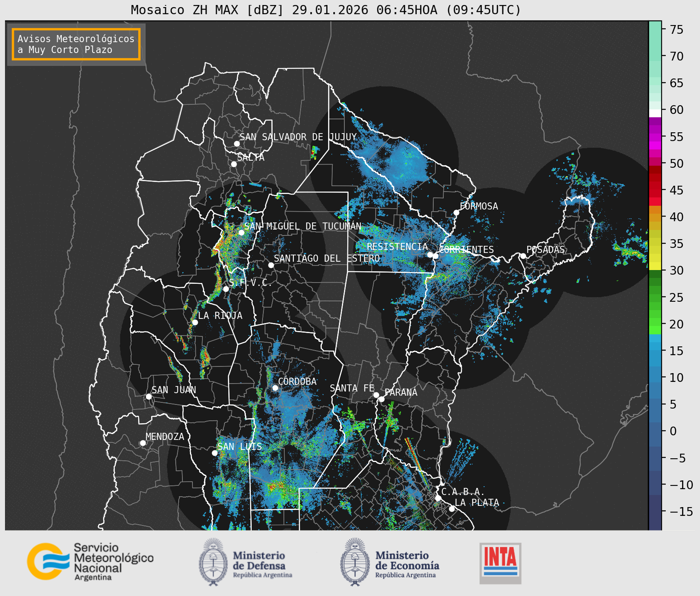
Task: Click the Avisos Meteorológicos a Muy Corto Plazo box
Action: click(76, 44)
